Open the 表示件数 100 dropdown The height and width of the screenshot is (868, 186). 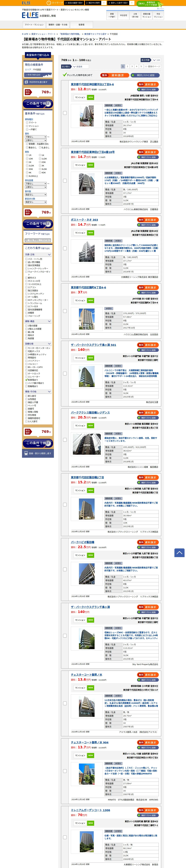point(156,60)
